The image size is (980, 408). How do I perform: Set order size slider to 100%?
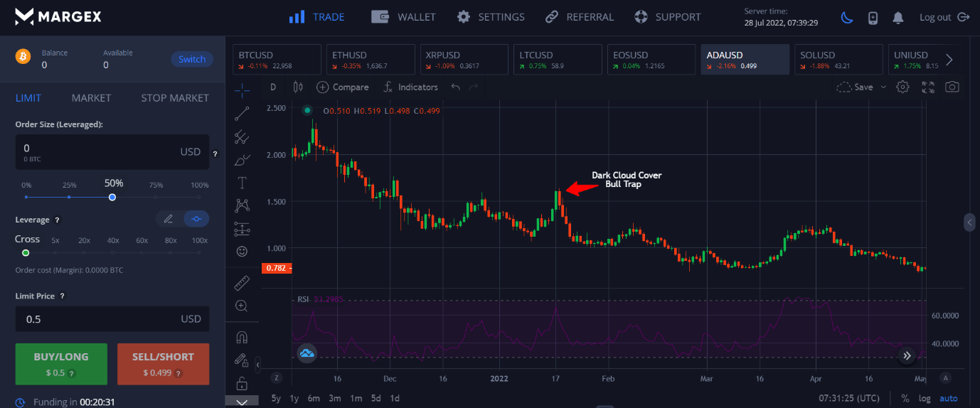199,197
